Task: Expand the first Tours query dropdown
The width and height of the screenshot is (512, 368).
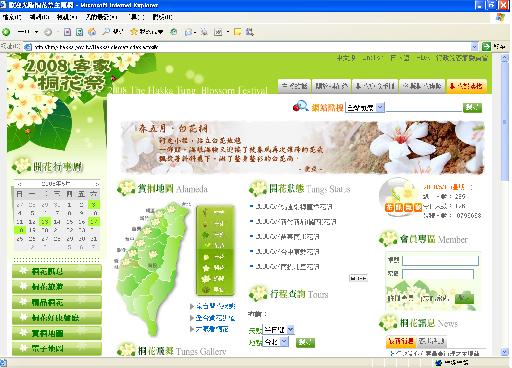Action: click(x=290, y=330)
